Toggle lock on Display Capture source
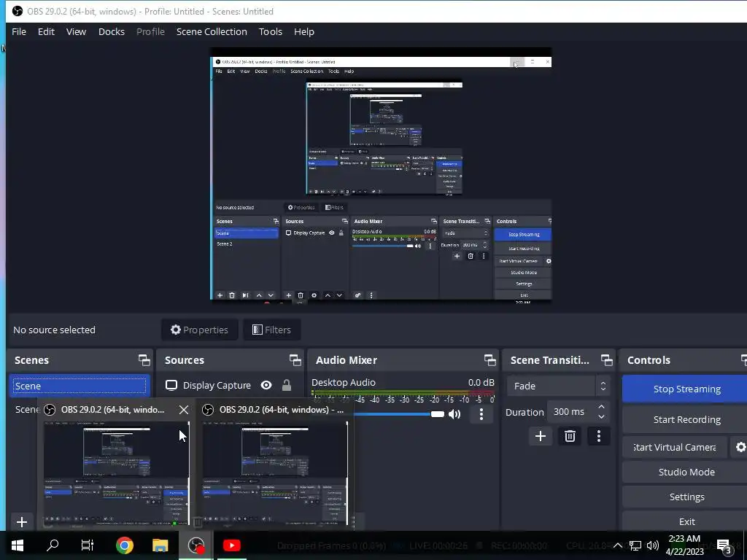Viewport: 747px width, 560px height. point(286,385)
